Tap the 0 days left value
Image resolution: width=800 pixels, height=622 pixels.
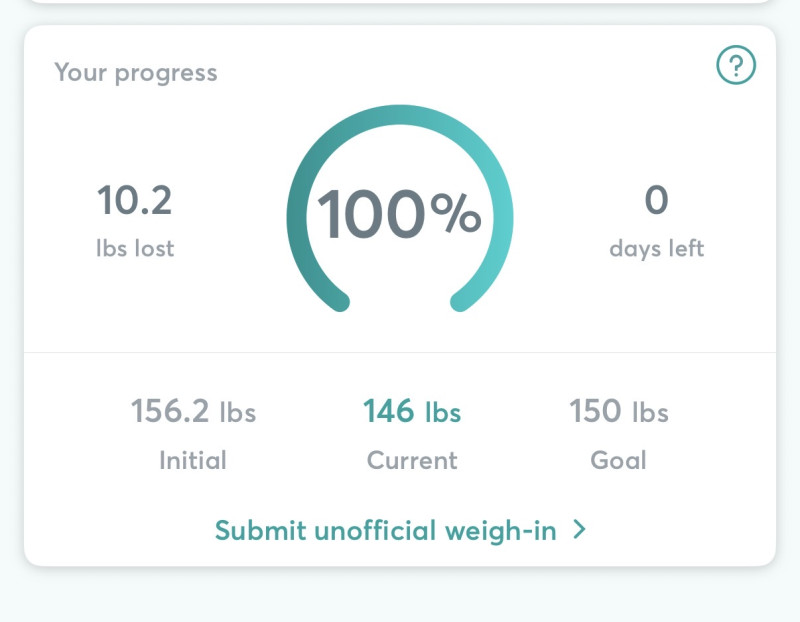(656, 201)
